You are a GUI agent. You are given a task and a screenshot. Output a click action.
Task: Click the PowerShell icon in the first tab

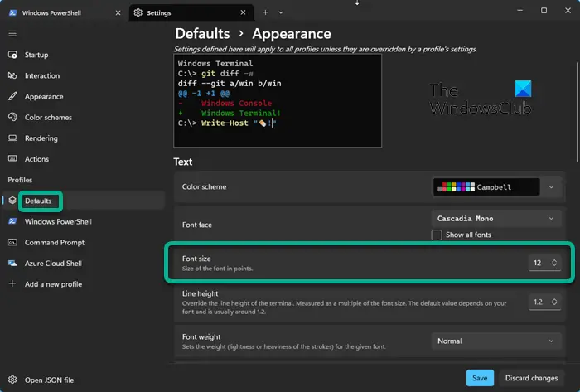pyautogui.click(x=12, y=12)
